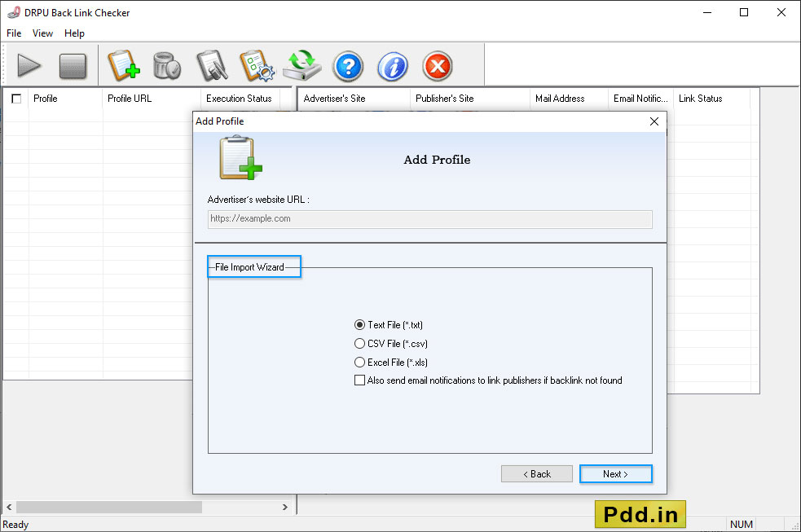Click the Delete Profile trash toolbar icon
The width and height of the screenshot is (801, 532).
(x=167, y=66)
